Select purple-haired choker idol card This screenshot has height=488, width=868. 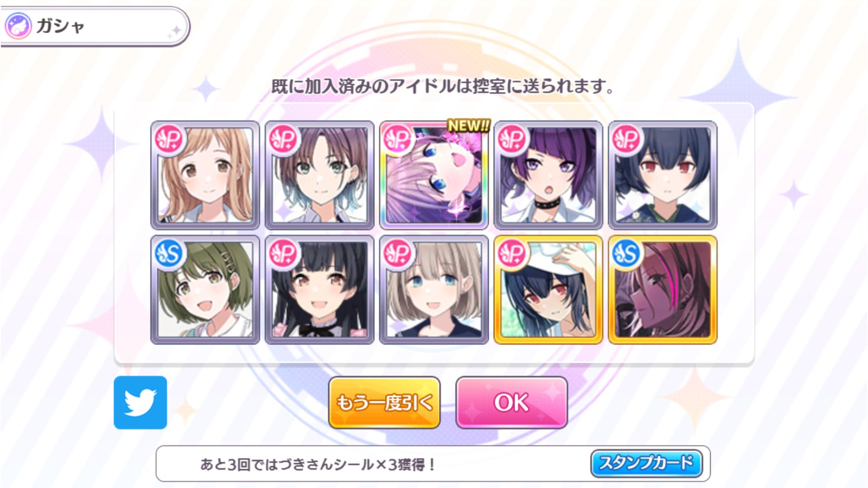(x=548, y=175)
